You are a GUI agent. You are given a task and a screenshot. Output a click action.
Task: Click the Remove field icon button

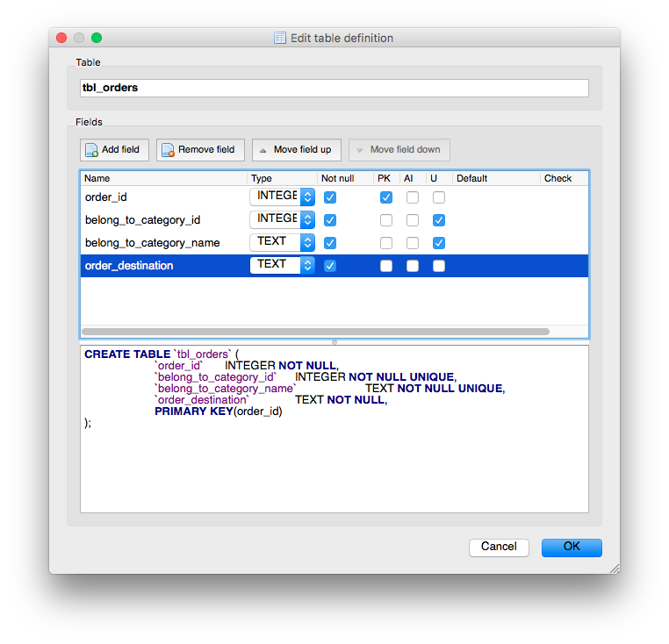pyautogui.click(x=200, y=150)
